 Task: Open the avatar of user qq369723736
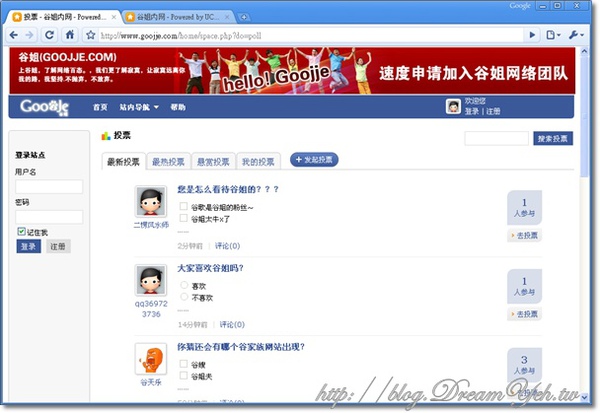click(x=151, y=280)
